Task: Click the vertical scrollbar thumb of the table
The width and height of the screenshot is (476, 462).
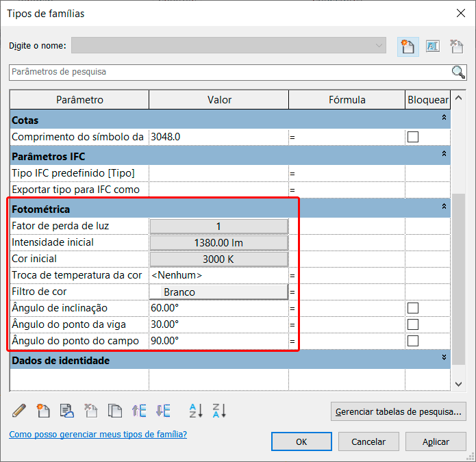Action: (x=459, y=279)
